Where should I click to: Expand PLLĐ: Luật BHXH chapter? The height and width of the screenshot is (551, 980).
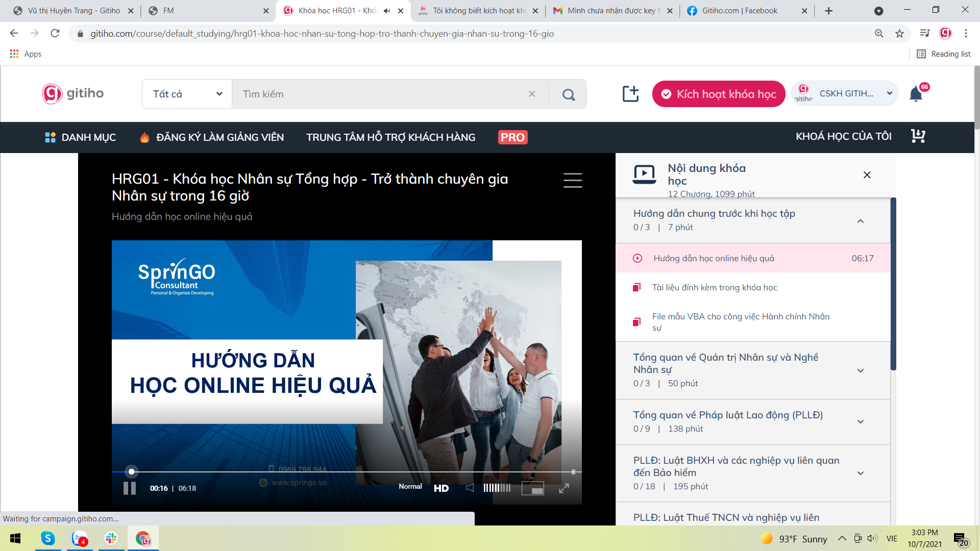point(753,473)
